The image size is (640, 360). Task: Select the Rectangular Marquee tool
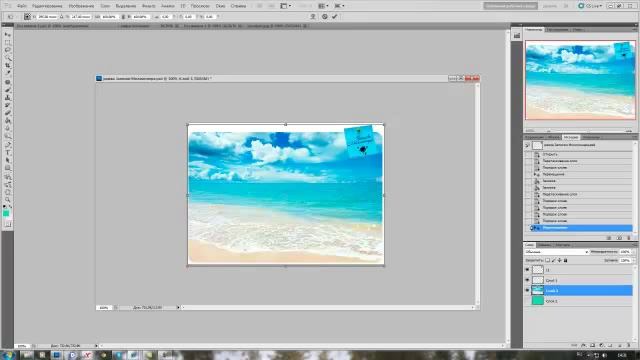[8, 42]
